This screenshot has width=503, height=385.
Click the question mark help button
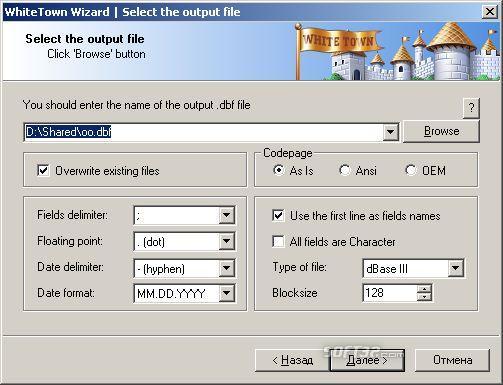[x=471, y=108]
